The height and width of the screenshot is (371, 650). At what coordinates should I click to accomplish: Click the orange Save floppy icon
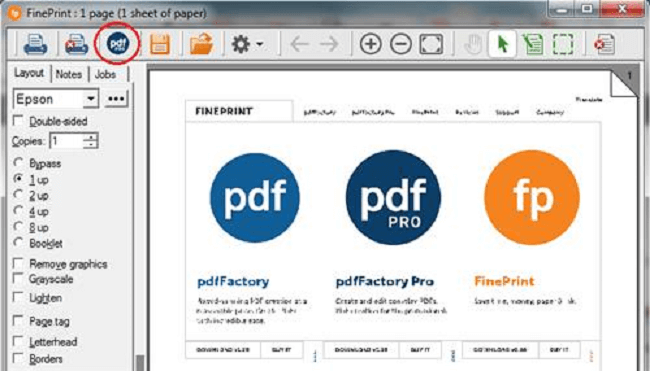[x=160, y=44]
